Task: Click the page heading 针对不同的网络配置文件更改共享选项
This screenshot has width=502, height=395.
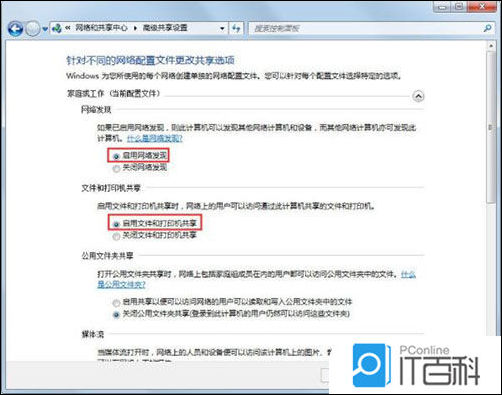Action: (150, 60)
